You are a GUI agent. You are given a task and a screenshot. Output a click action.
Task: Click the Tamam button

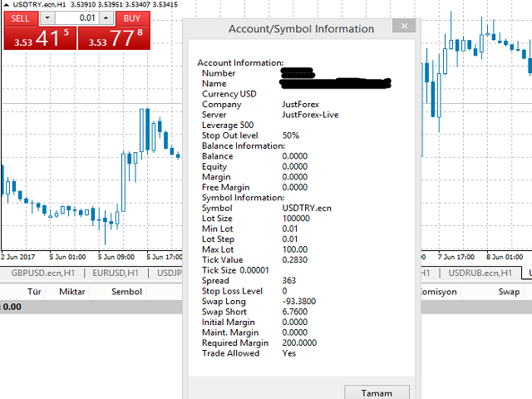coord(377,392)
